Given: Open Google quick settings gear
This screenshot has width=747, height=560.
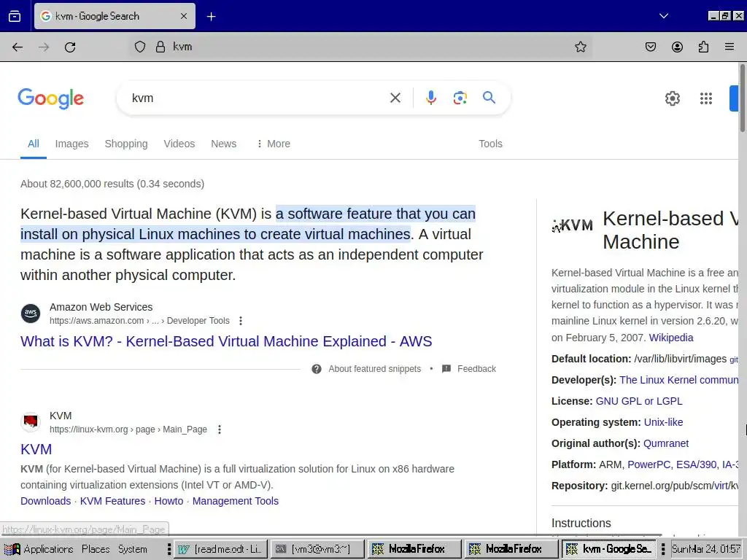Looking at the screenshot, I should 672,98.
